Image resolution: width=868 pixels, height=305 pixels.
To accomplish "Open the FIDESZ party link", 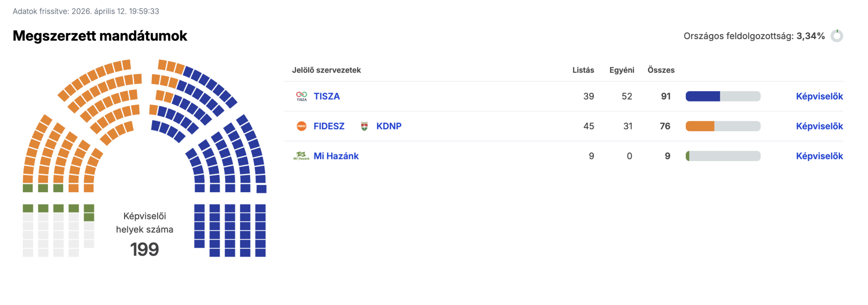I will pos(328,126).
